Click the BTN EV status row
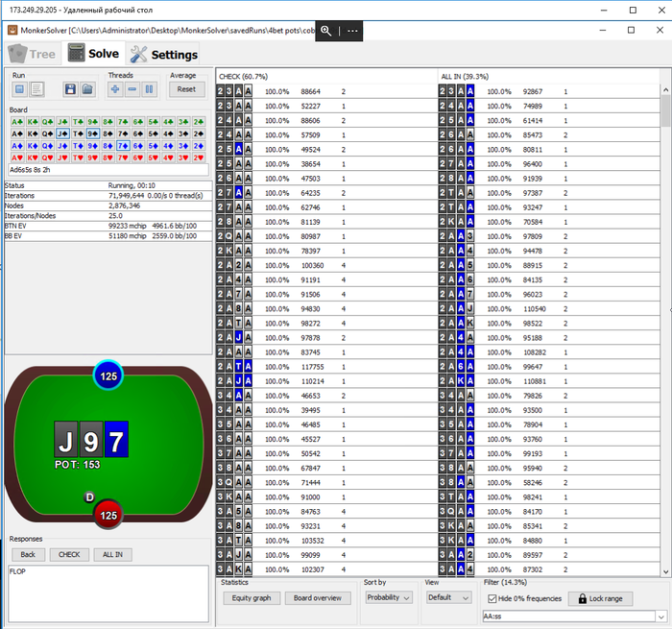 tap(108, 226)
